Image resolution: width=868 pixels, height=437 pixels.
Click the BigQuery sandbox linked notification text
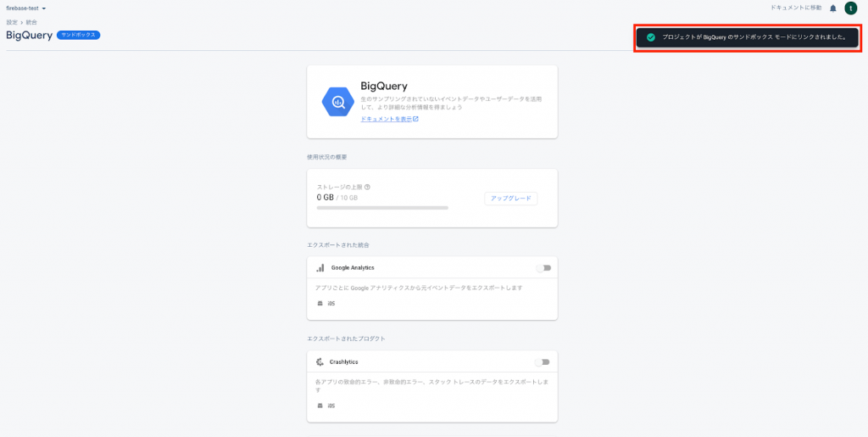[x=754, y=37]
